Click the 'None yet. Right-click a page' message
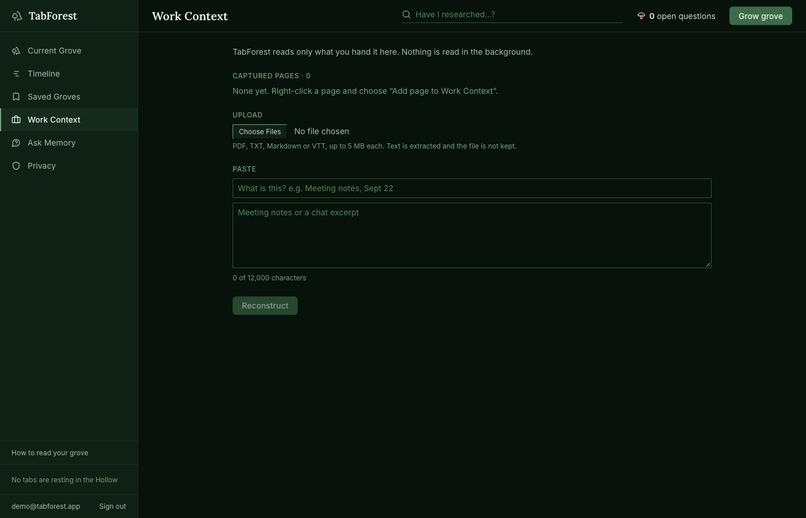The image size is (806, 518). pos(365,91)
